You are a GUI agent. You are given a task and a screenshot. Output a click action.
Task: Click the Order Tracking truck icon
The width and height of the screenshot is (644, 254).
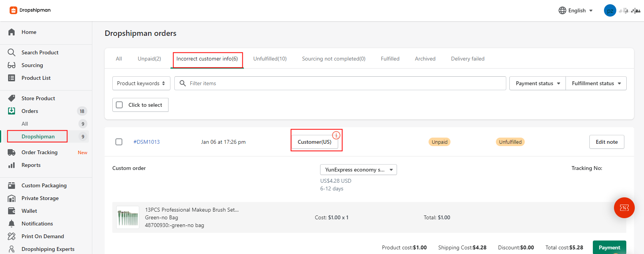(x=12, y=152)
